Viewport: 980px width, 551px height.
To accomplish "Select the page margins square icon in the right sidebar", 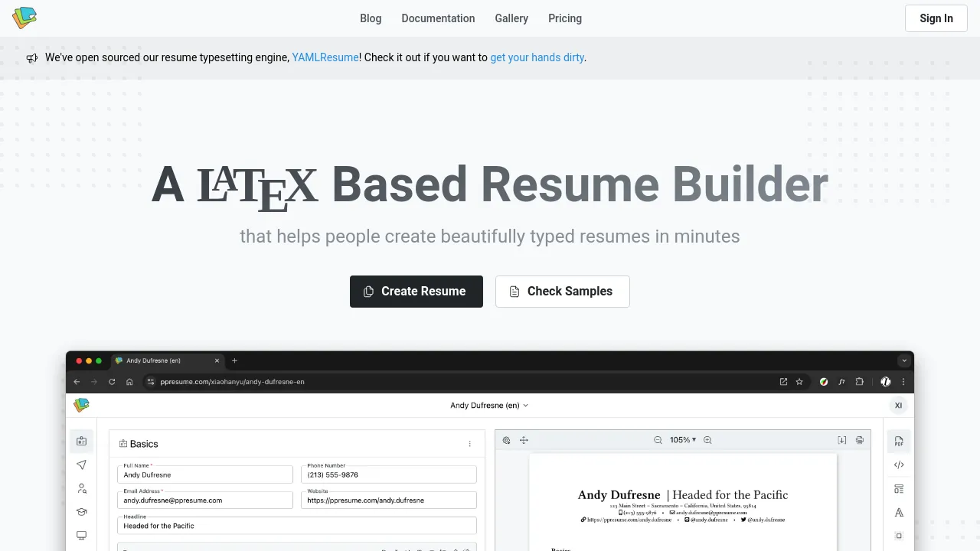I will 899,536.
